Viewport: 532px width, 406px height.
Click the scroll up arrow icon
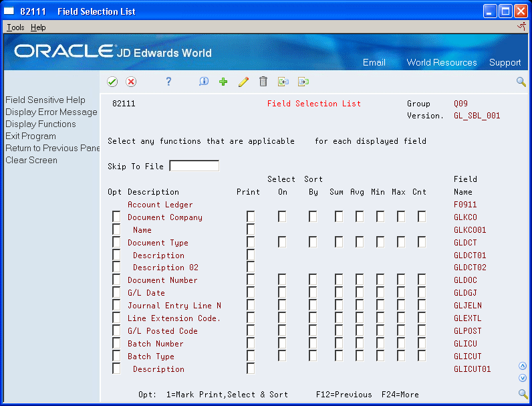coord(523,366)
